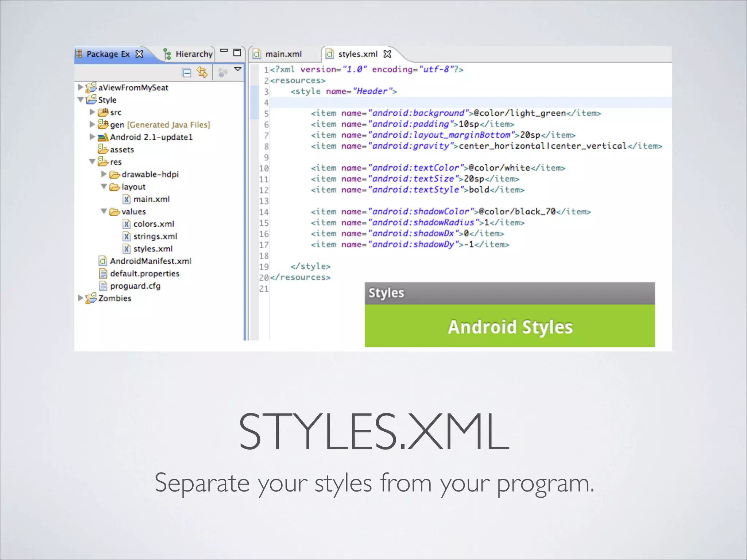The width and height of the screenshot is (747, 560).
Task: Click the Zombies project icon
Action: pyautogui.click(x=91, y=298)
